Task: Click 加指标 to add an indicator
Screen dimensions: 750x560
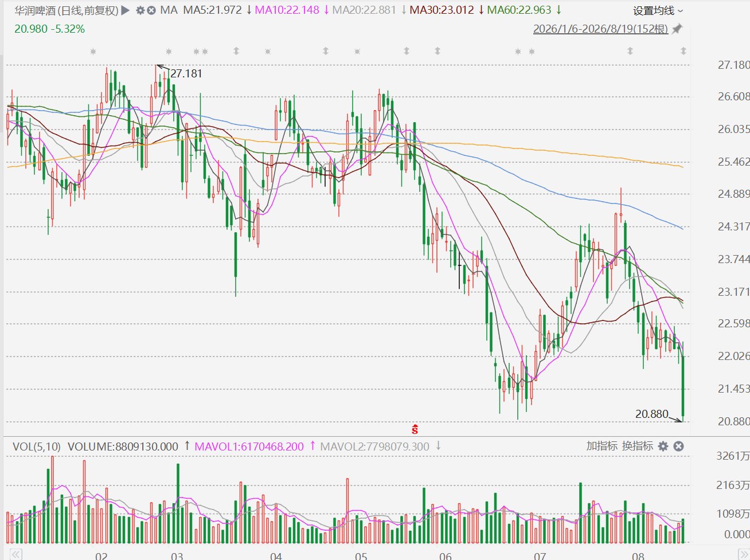Action: point(601,446)
